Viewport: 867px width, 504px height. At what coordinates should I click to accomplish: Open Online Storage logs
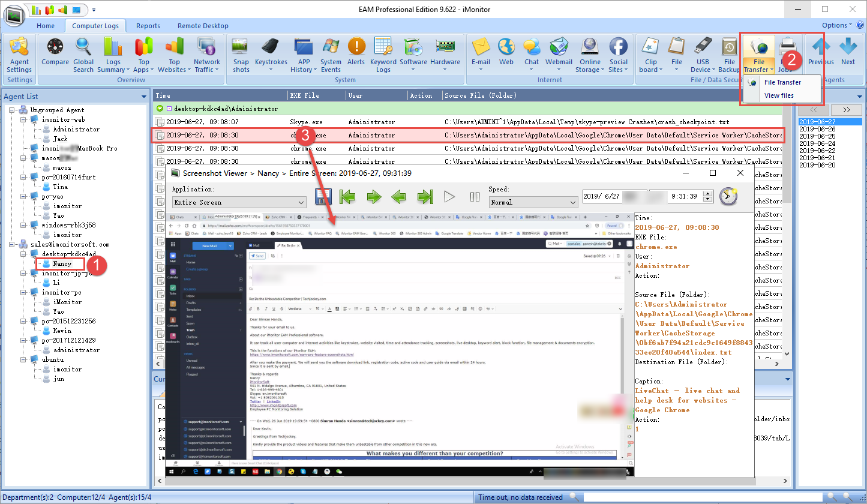coord(590,55)
